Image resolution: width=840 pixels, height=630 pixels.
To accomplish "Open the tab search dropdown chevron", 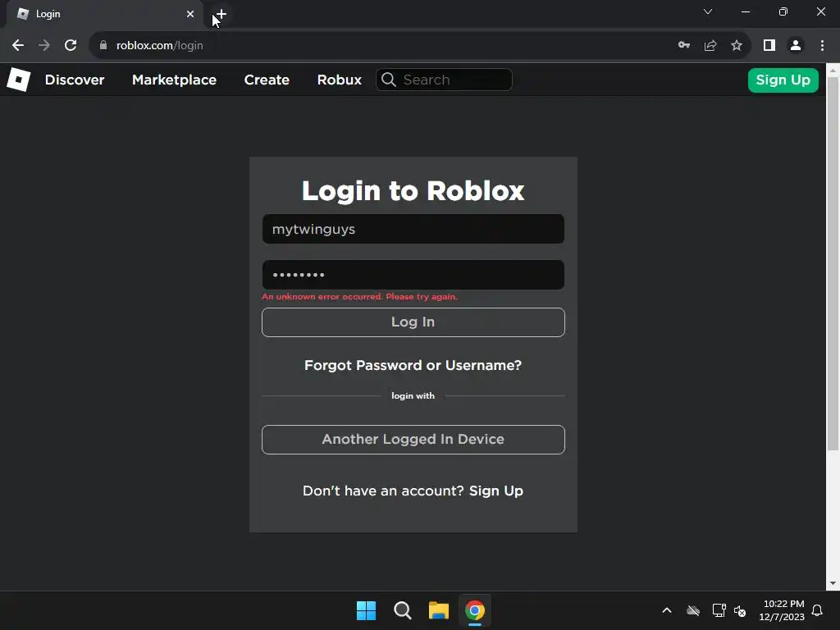I will coord(708,11).
